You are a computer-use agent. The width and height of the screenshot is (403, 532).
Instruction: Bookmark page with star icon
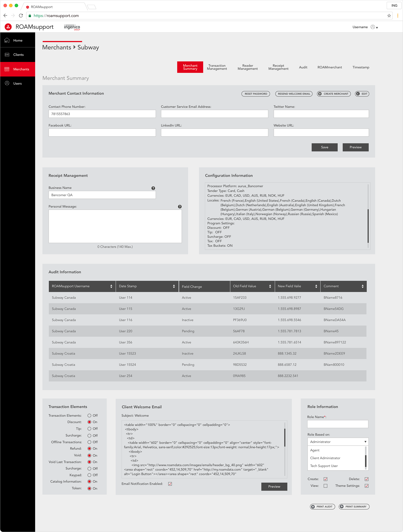(x=389, y=16)
